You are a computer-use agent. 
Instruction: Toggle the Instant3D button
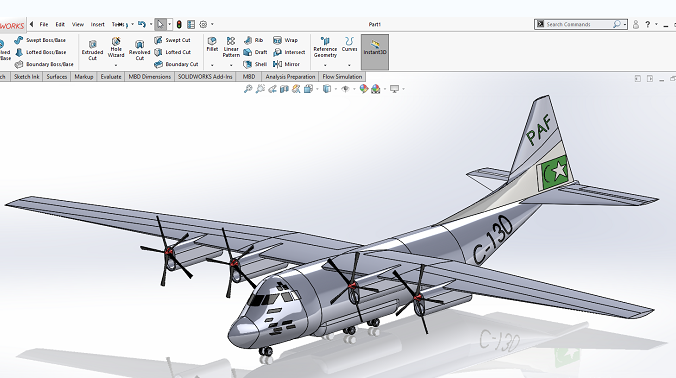coord(375,52)
